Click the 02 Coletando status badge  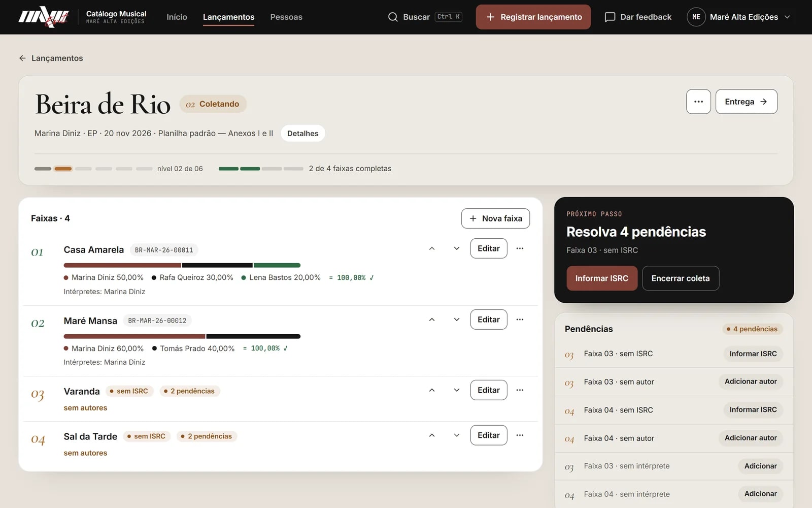click(x=213, y=104)
